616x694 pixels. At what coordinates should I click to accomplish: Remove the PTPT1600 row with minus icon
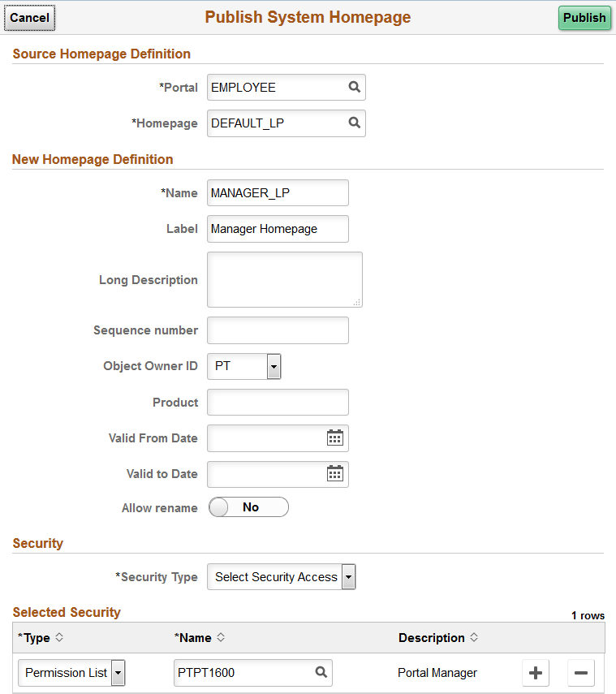pos(581,673)
